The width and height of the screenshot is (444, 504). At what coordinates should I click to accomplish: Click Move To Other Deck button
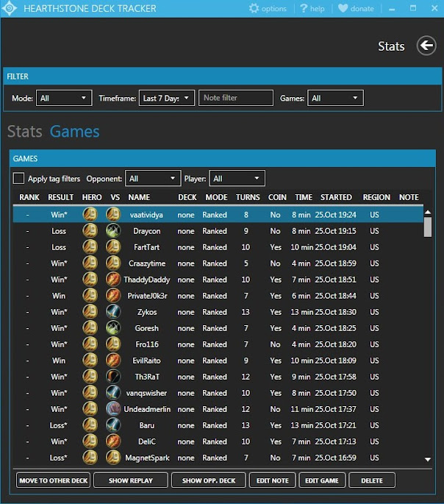53,480
